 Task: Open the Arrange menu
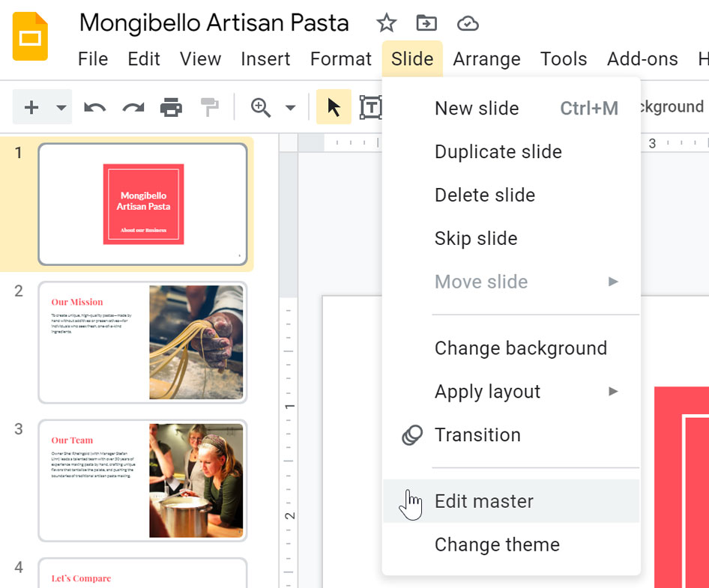(486, 58)
